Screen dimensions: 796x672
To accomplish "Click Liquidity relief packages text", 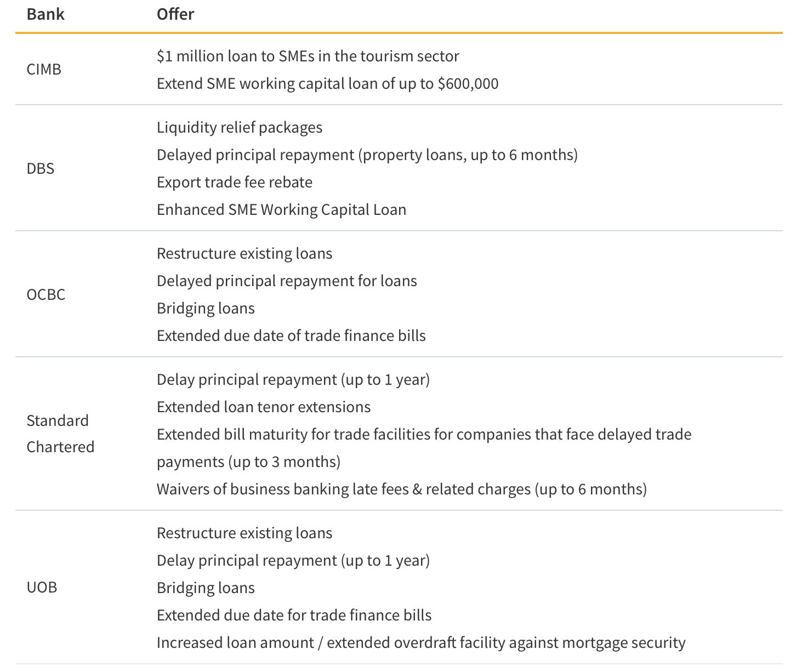I will coord(240,127).
